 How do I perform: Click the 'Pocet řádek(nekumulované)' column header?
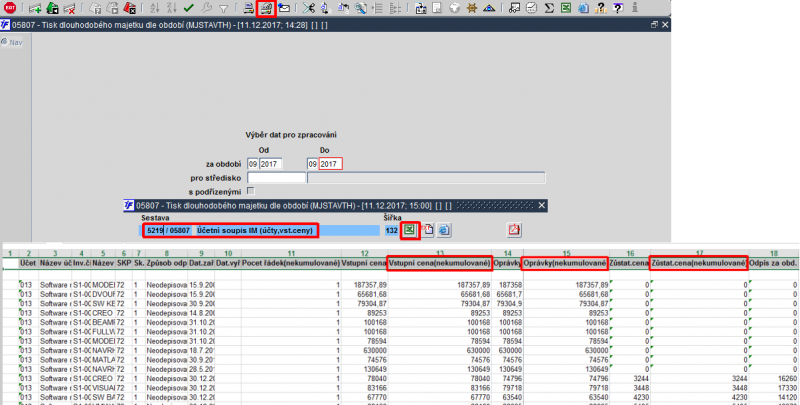[291, 263]
